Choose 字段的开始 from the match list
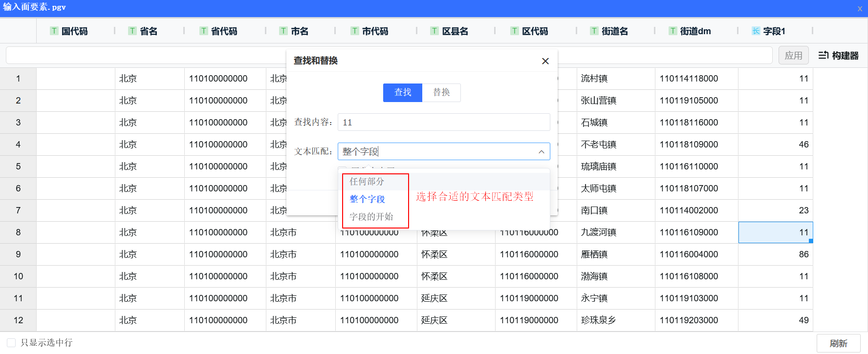The width and height of the screenshot is (868, 354). coord(371,217)
